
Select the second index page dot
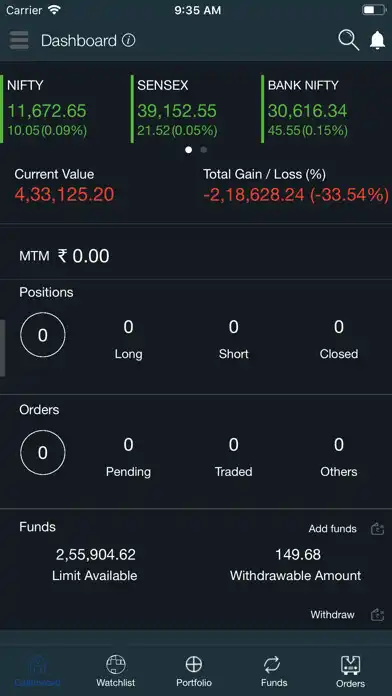click(x=203, y=150)
